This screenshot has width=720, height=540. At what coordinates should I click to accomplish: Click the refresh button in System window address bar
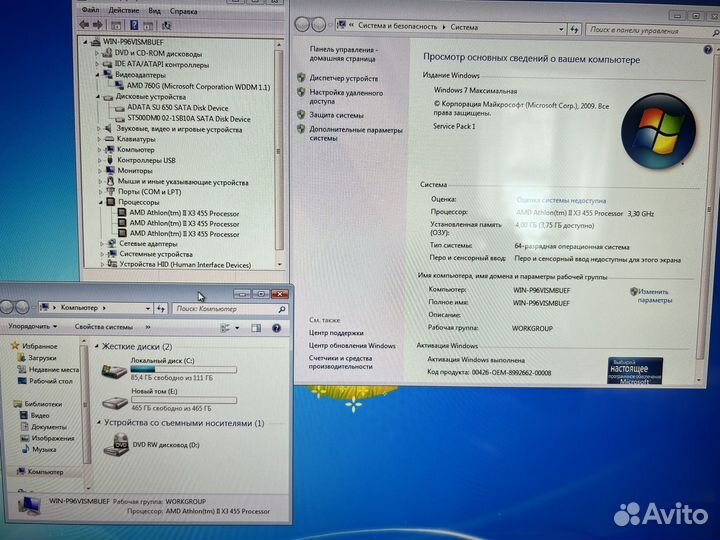[x=574, y=30]
